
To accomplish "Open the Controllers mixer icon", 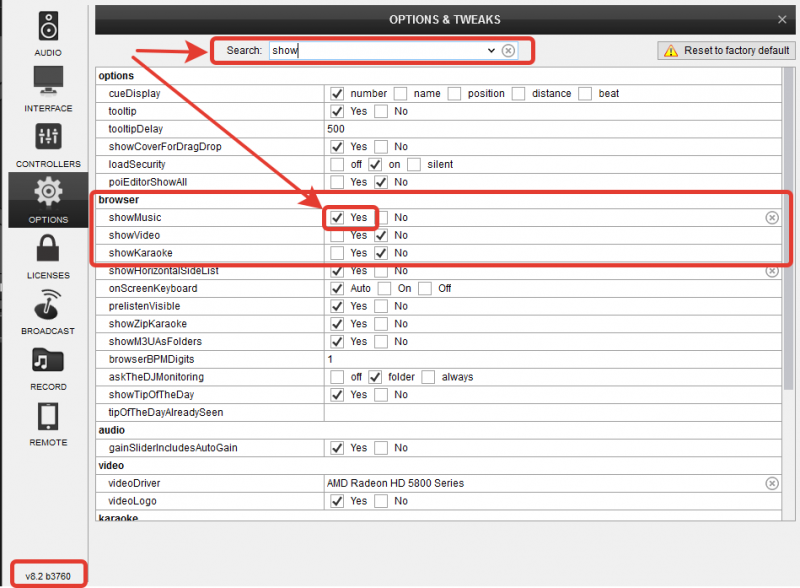I will 48,136.
